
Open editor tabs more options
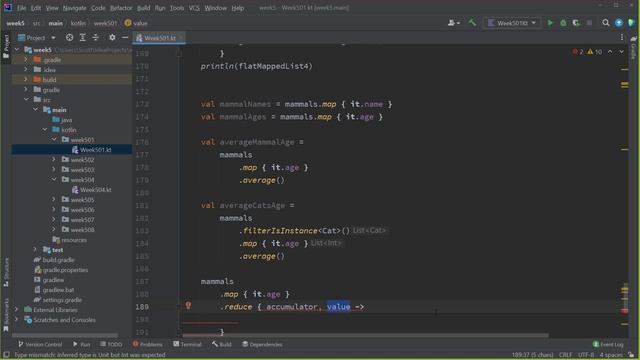(x=622, y=38)
